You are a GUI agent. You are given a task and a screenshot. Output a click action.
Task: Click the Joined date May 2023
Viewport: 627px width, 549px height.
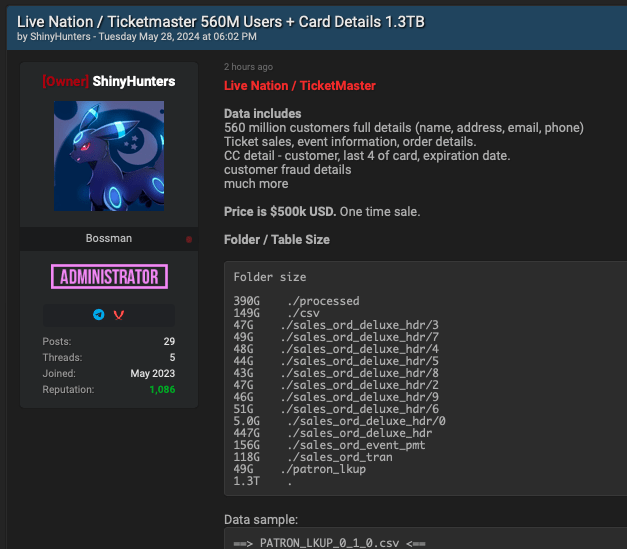(x=153, y=373)
